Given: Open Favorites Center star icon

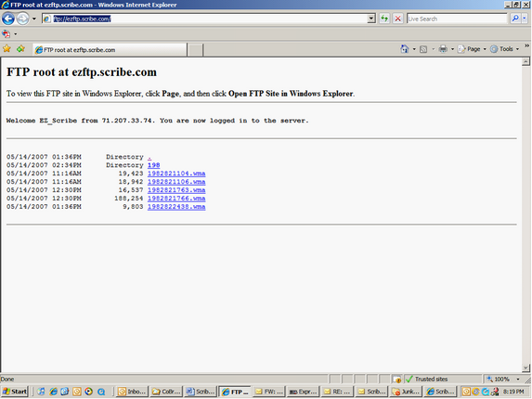Looking at the screenshot, I should tap(6, 49).
